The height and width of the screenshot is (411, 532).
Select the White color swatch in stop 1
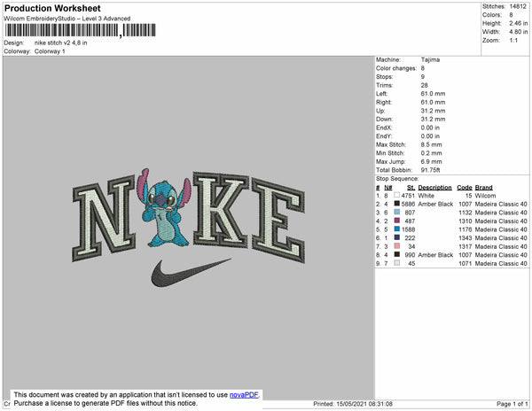click(396, 196)
